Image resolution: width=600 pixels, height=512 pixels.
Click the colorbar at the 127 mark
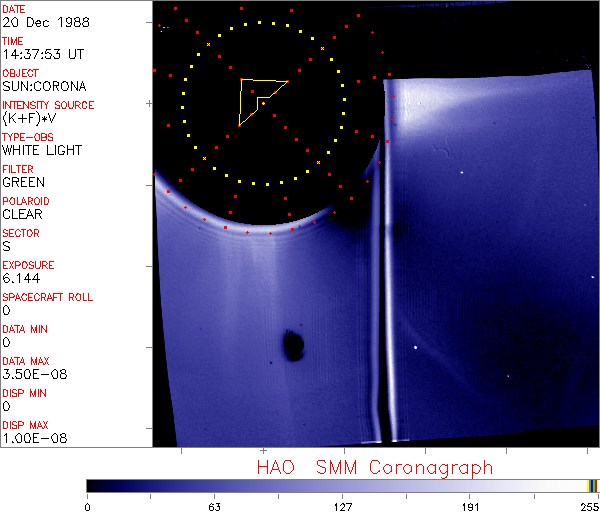[342, 485]
